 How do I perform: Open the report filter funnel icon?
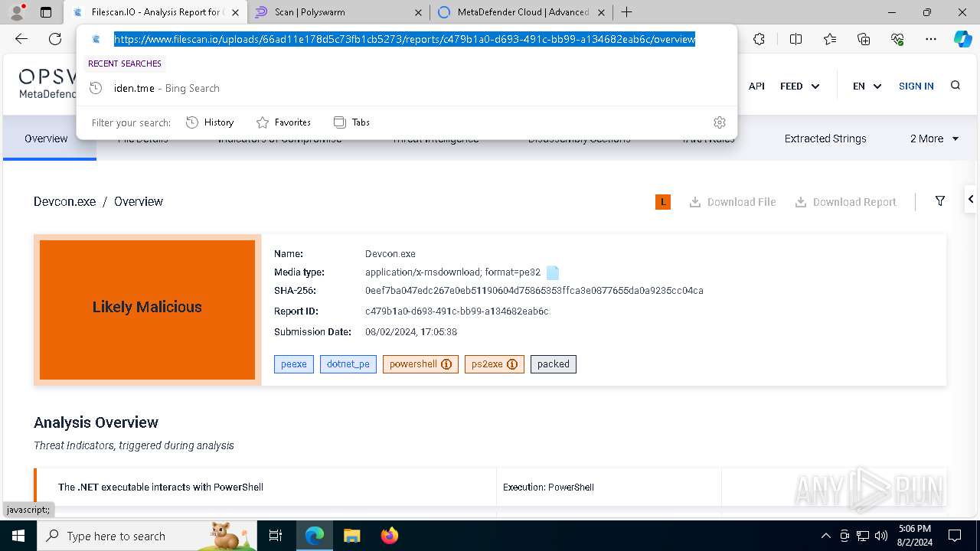point(940,201)
